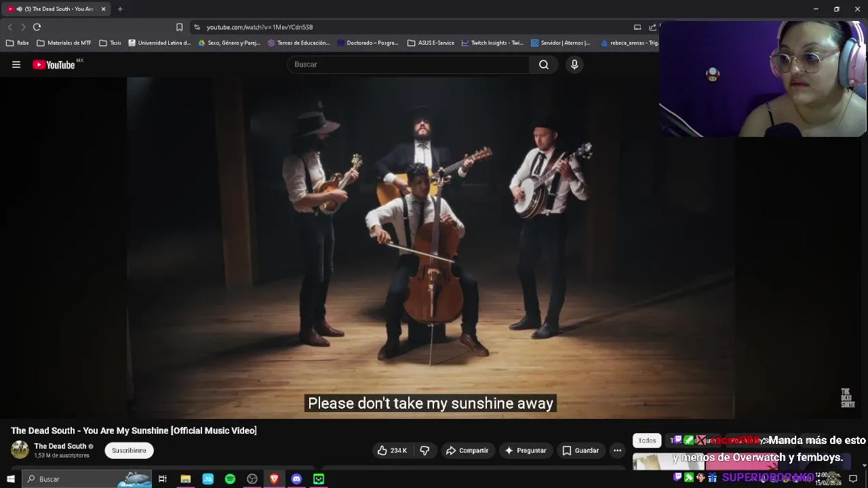Viewport: 868px width, 488px height.
Task: Go back with browser back arrow
Action: [x=9, y=27]
